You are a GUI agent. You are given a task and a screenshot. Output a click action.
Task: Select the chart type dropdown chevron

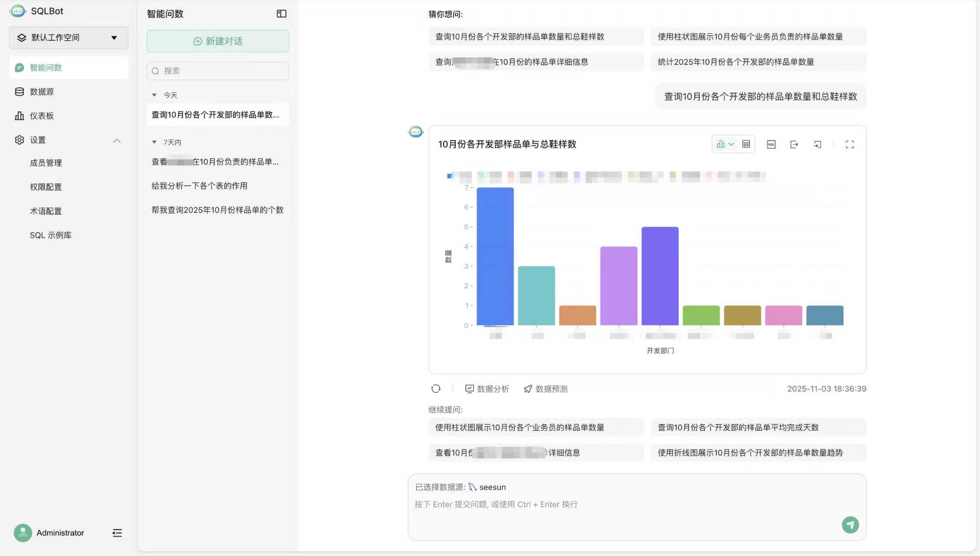[732, 144]
